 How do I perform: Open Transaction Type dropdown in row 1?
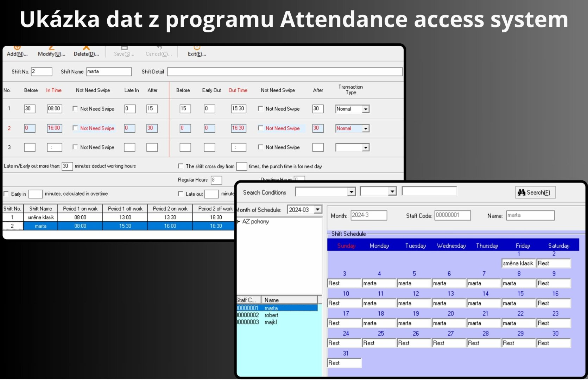(366, 109)
